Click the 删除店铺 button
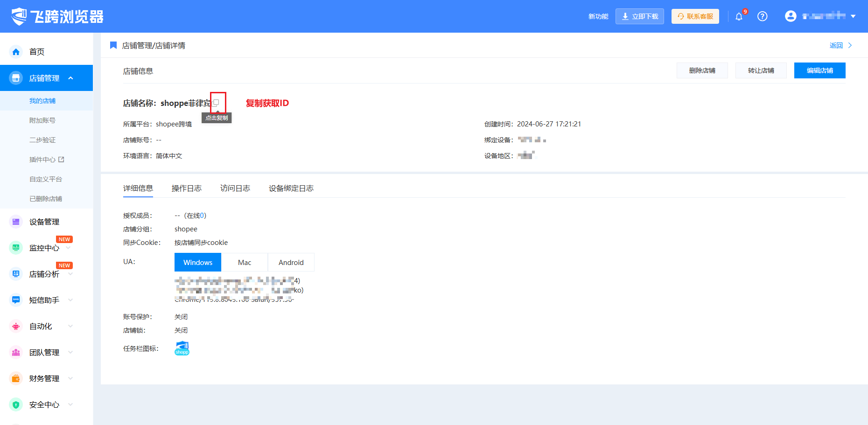 click(702, 70)
